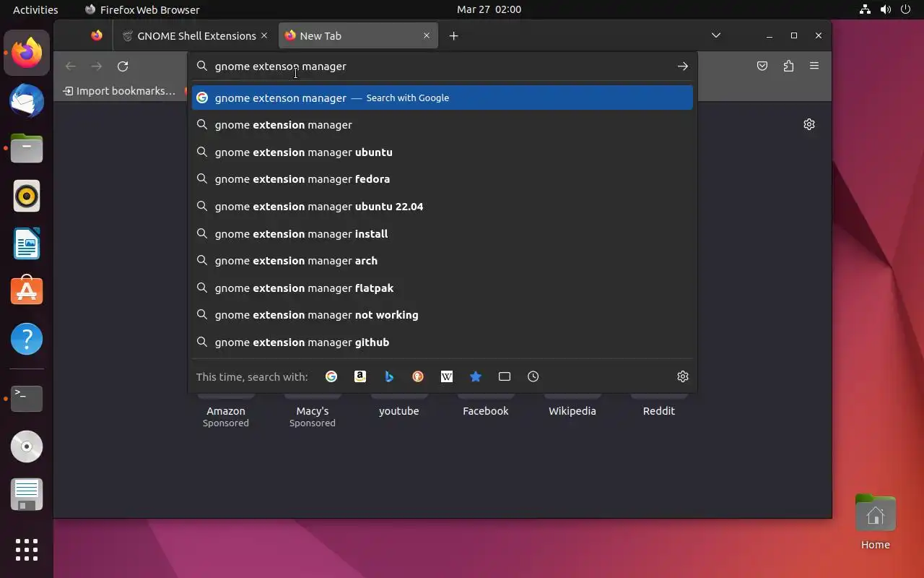The image size is (924, 578).
Task: Open the clock calendar Mar 27 02:00
Action: (489, 9)
